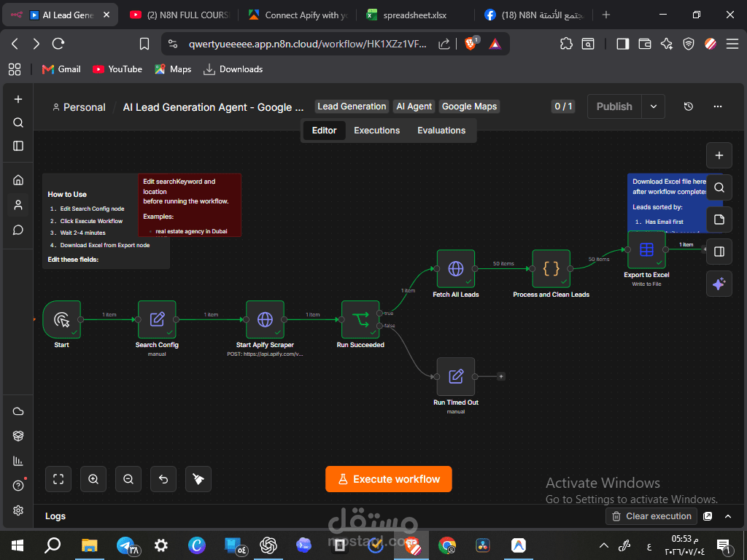Open the insights chart icon
This screenshot has width=747, height=560.
(x=18, y=461)
